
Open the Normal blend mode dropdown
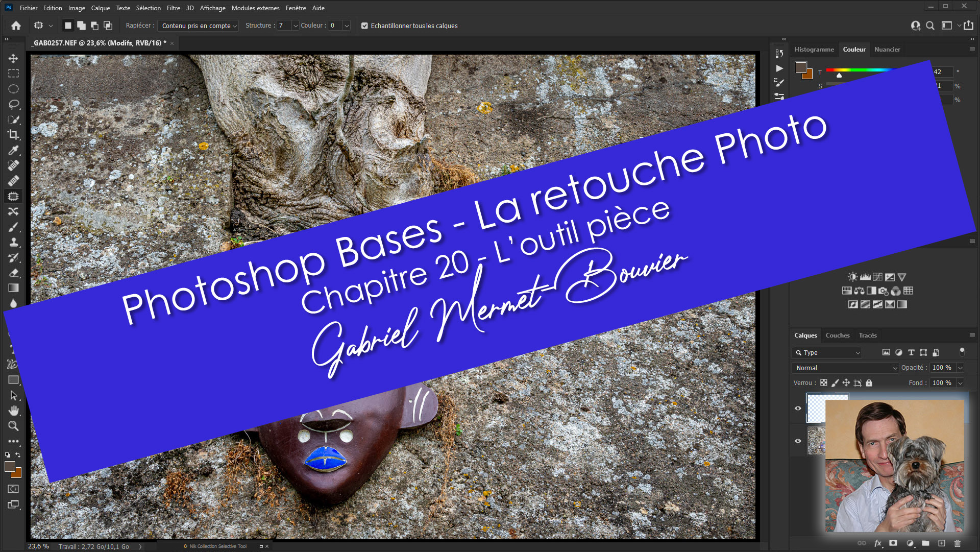click(x=845, y=368)
